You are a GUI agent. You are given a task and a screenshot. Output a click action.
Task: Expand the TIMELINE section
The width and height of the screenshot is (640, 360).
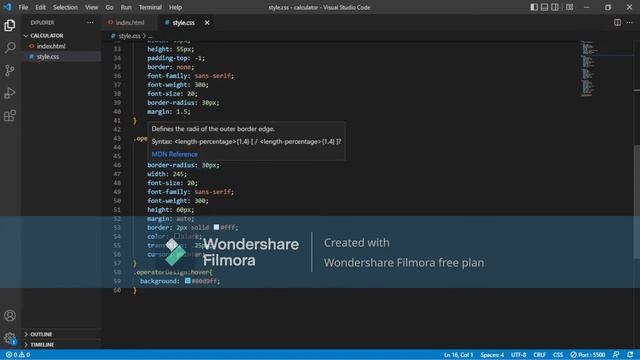tap(61, 344)
